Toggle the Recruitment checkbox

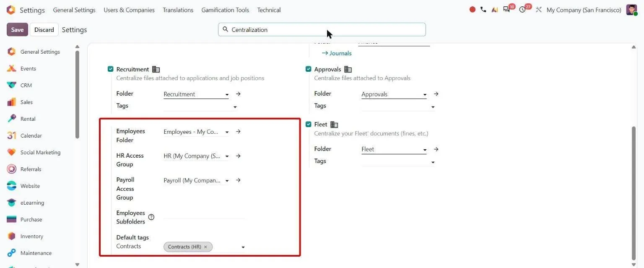click(111, 69)
